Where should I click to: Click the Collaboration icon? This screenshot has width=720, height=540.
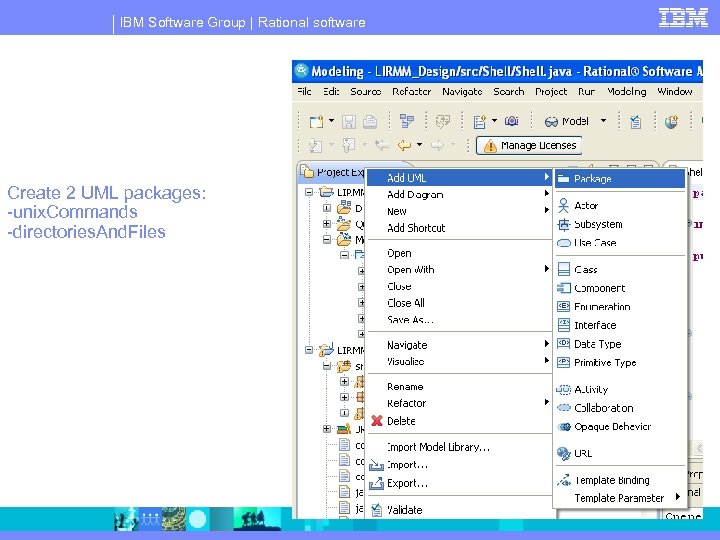(x=563, y=408)
